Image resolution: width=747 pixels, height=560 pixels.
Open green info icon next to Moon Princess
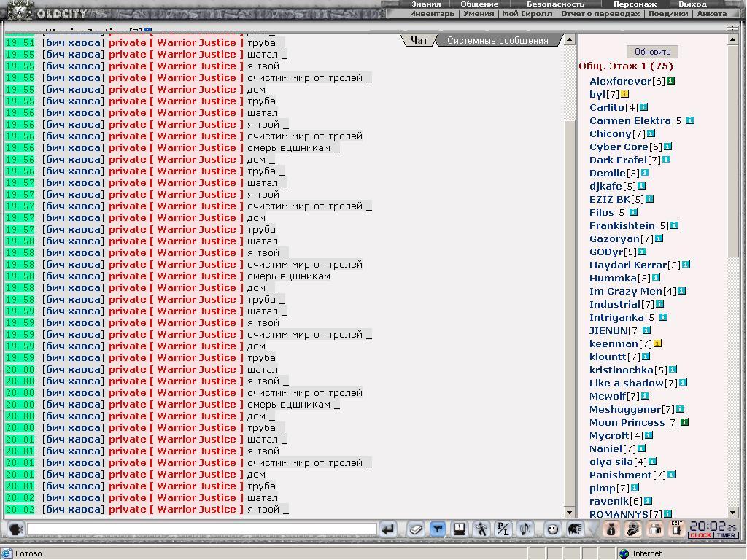click(684, 422)
